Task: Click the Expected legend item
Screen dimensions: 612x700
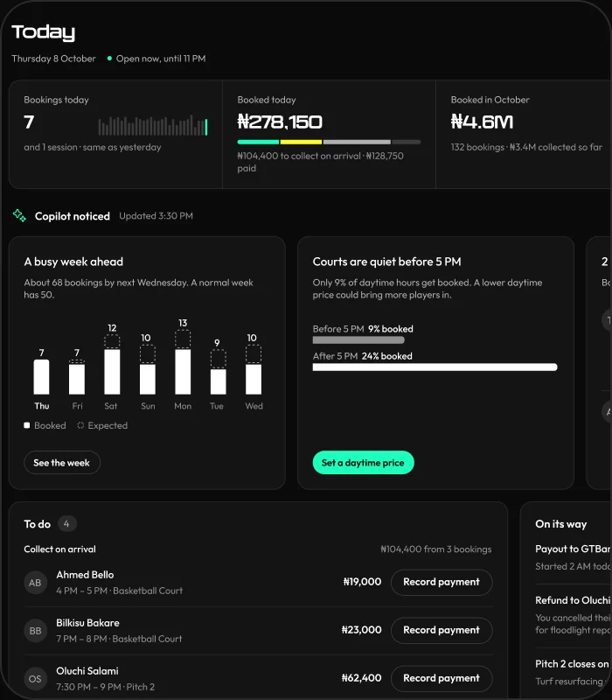Action: coord(102,425)
